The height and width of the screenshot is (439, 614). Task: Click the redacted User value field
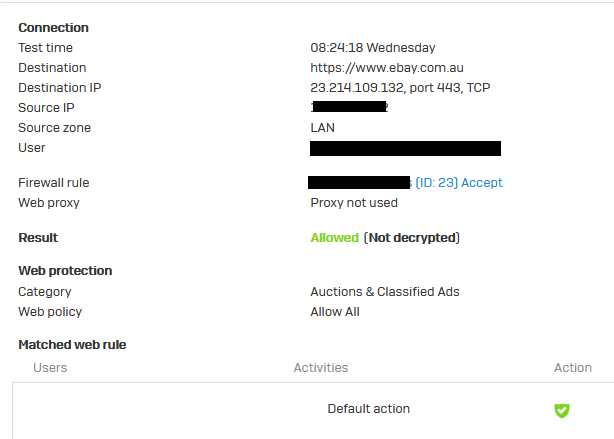click(405, 148)
